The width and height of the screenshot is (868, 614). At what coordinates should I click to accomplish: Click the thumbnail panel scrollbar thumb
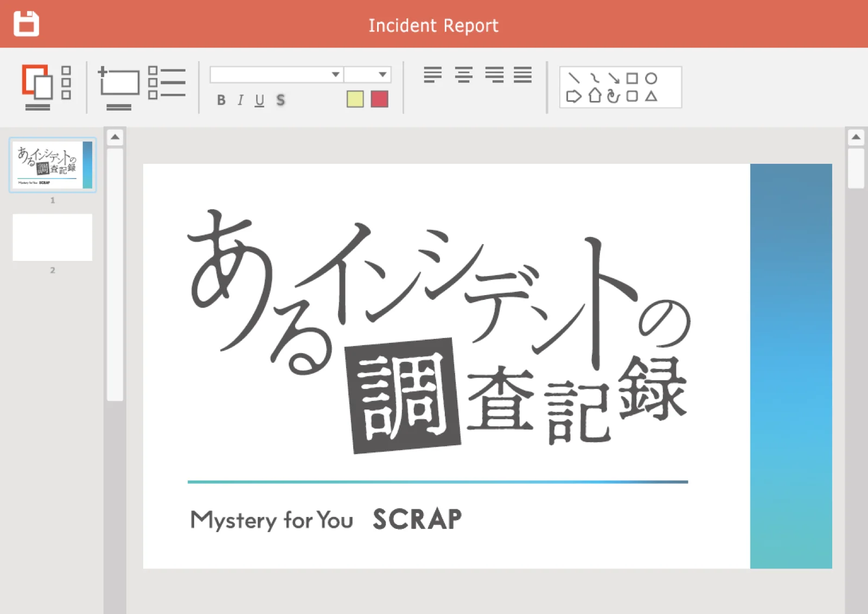pos(115,274)
